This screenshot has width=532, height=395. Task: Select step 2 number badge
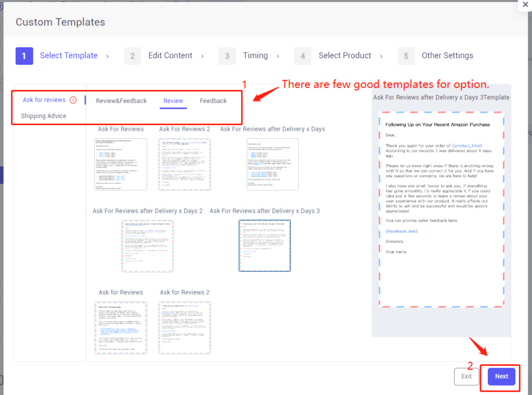coord(132,56)
